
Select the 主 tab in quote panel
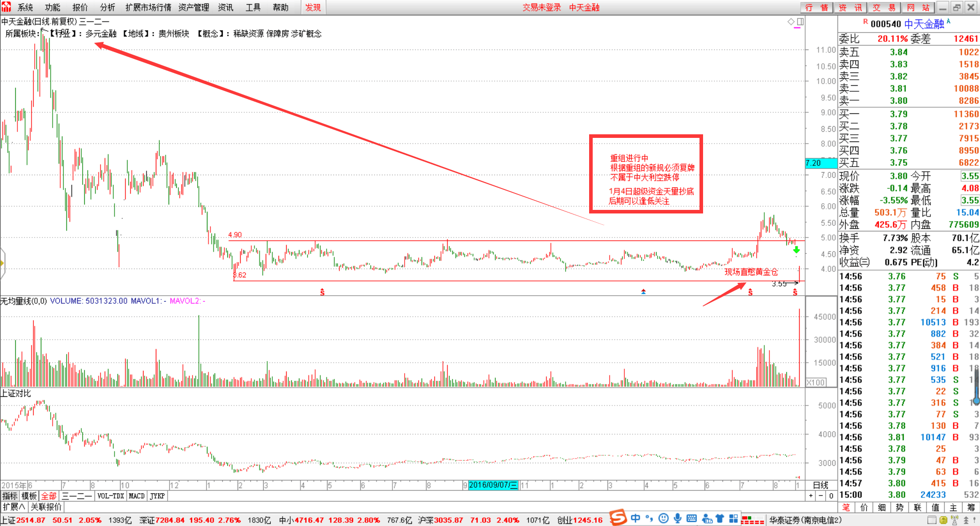[x=953, y=507]
